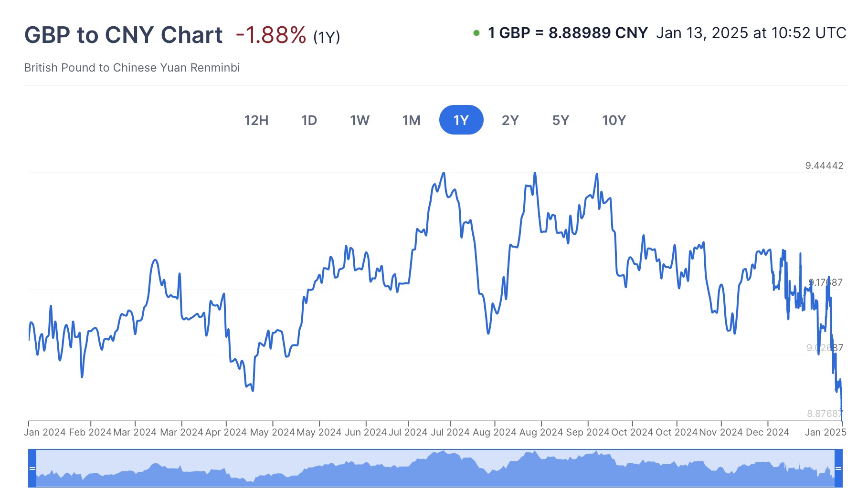The width and height of the screenshot is (868, 499).
Task: Click the left range slider handle
Action: (32, 468)
